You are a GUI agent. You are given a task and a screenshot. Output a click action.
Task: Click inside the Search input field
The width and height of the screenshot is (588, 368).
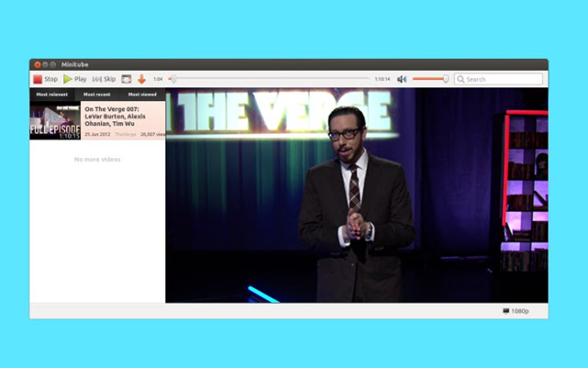[x=496, y=79]
